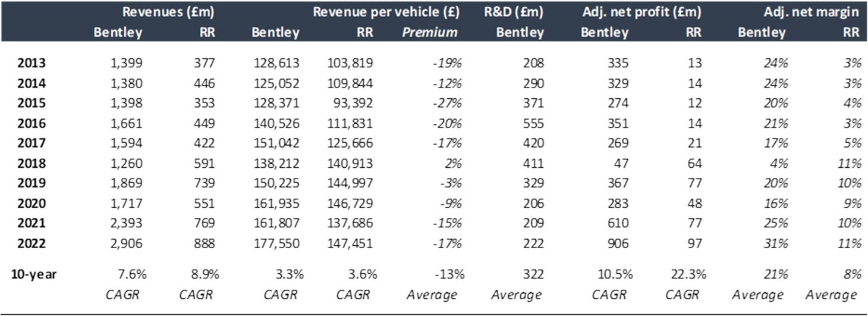Click the Revenues (£m) column header

coord(168,11)
